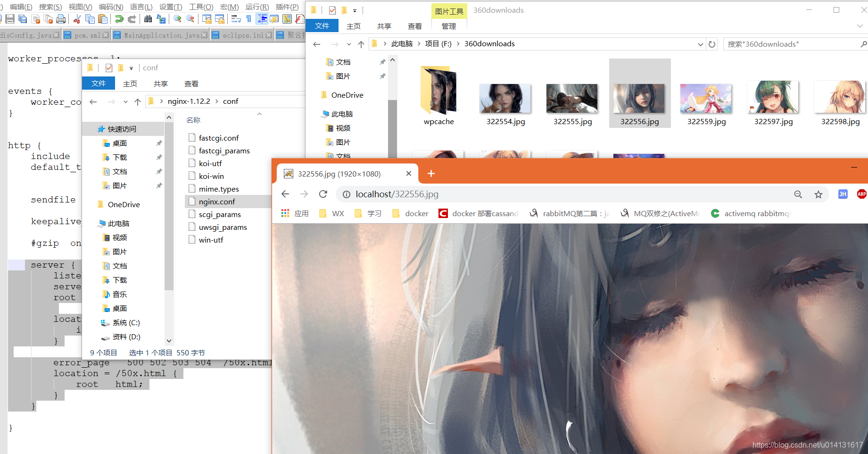Expand the 360downloads address bar history dropdown
This screenshot has width=868, height=454.
click(x=700, y=44)
